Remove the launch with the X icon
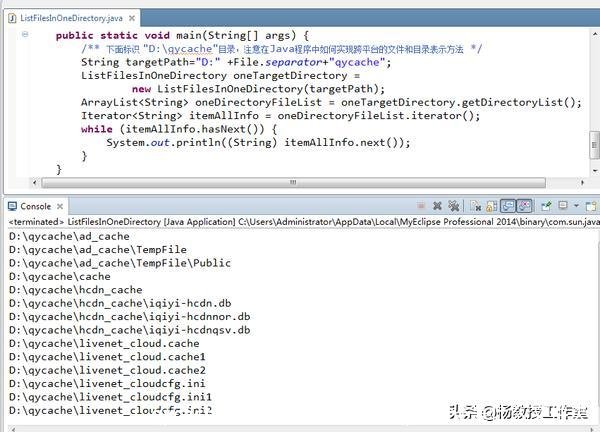Image resolution: width=600 pixels, height=432 pixels. click(437, 206)
